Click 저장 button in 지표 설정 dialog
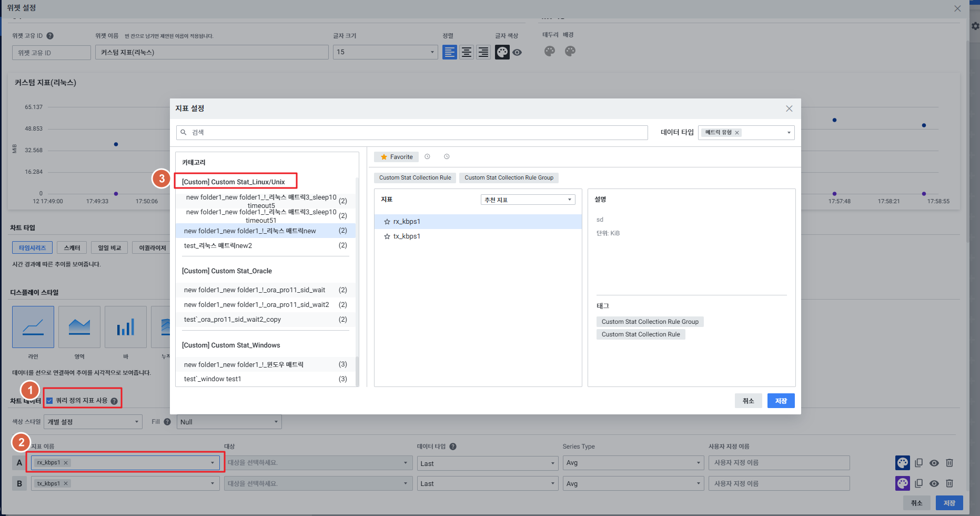Image resolution: width=980 pixels, height=516 pixels. [x=781, y=401]
